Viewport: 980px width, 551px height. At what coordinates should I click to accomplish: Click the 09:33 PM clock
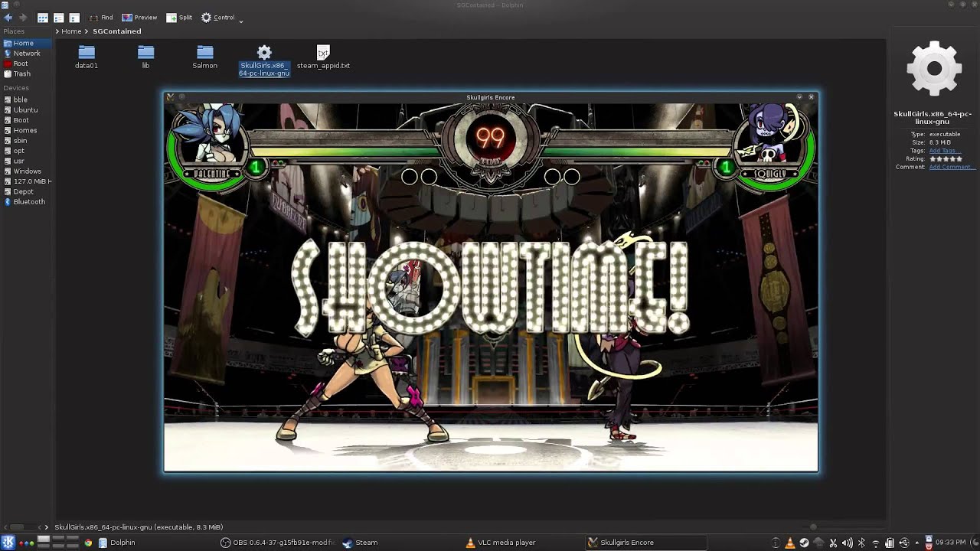[950, 543]
